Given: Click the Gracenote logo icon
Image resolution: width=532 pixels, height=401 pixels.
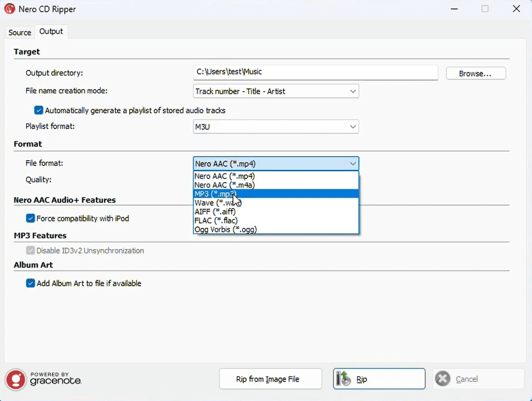Looking at the screenshot, I should coord(16,379).
